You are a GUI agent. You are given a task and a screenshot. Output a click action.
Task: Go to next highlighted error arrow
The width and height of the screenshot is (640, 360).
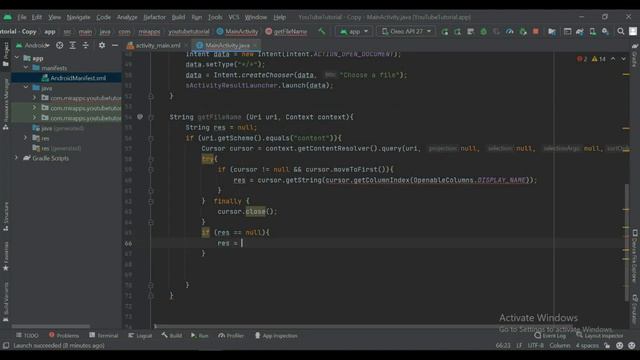tap(623, 59)
